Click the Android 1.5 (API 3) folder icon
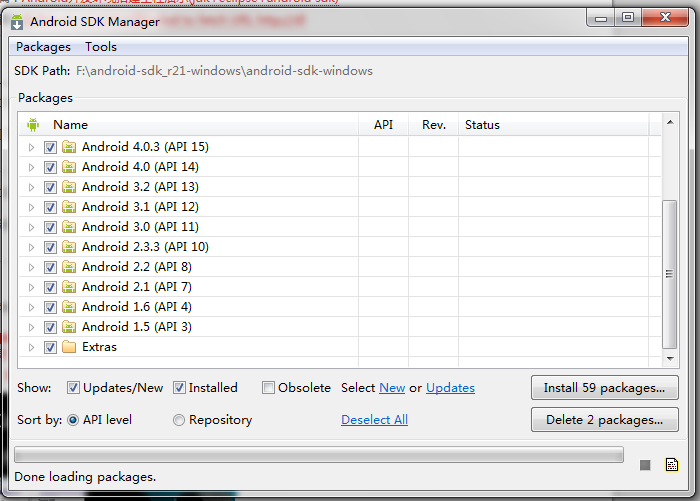This screenshot has width=700, height=501. 69,327
